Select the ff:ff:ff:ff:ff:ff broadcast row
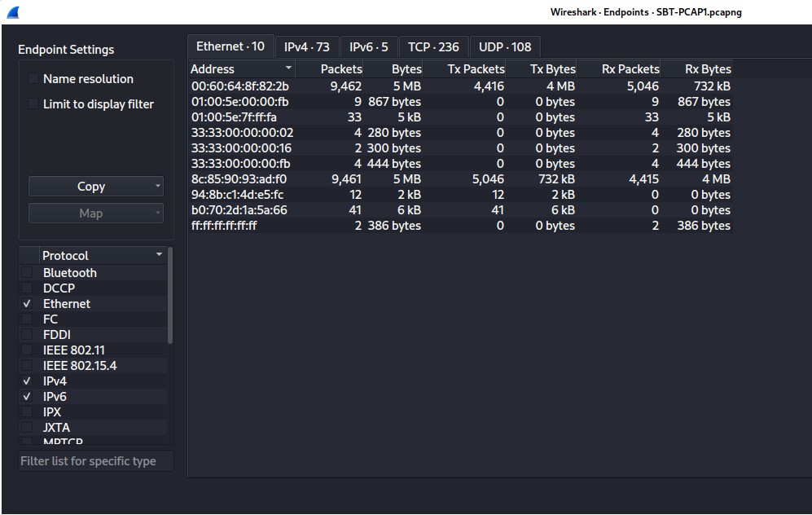This screenshot has width=812, height=515. click(x=224, y=226)
